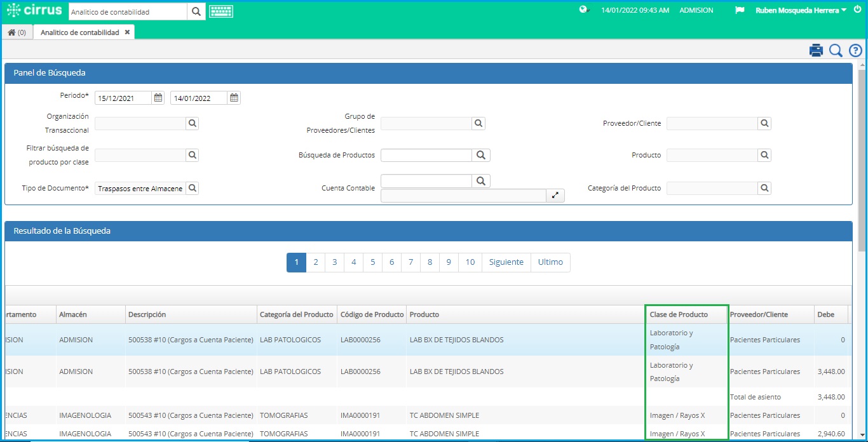Open the Proveedor/Cliente lookup magnifier
This screenshot has width=868, height=442.
tap(764, 123)
